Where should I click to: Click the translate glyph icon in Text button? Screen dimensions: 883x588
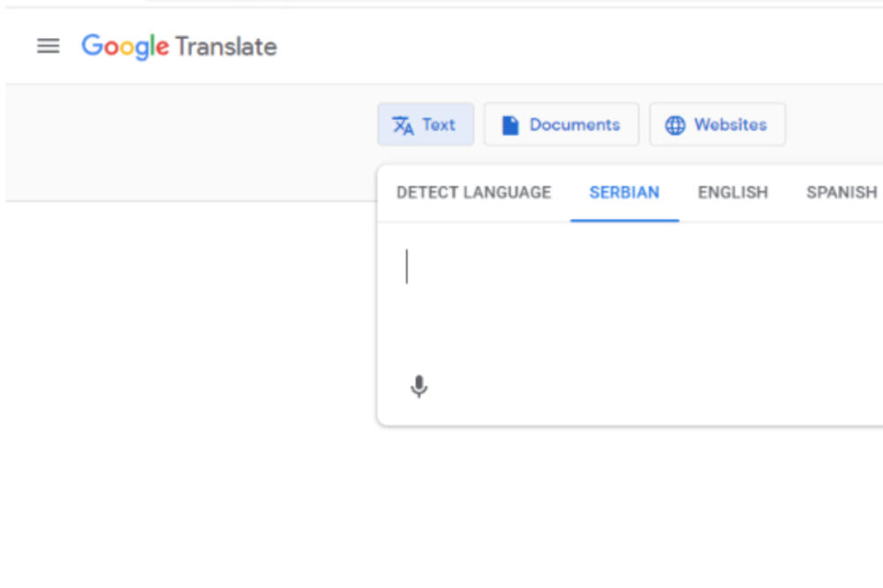[x=403, y=125]
